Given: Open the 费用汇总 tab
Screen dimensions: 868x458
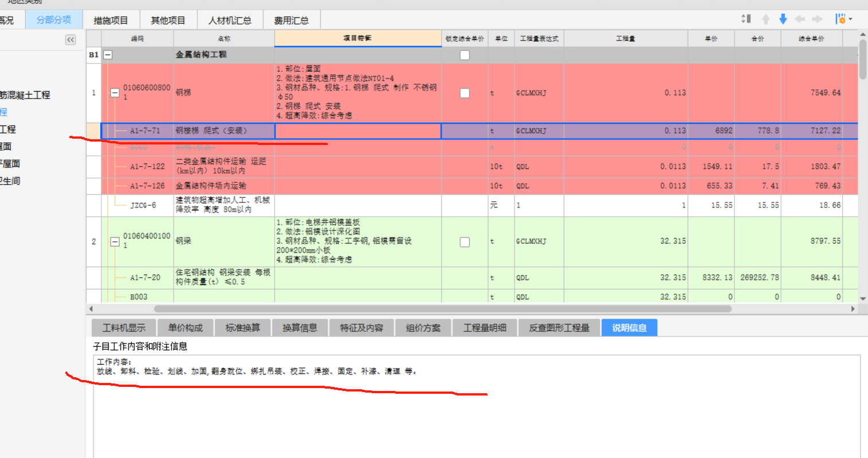Looking at the screenshot, I should tap(291, 20).
